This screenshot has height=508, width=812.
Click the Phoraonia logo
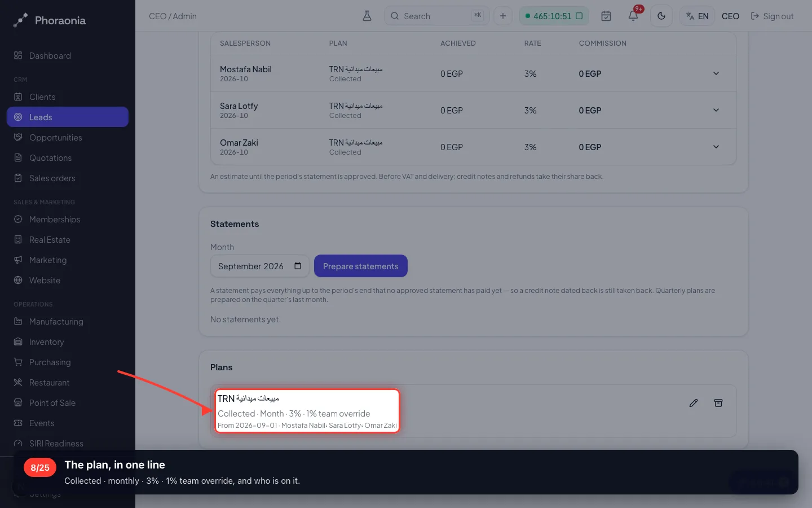(50, 20)
